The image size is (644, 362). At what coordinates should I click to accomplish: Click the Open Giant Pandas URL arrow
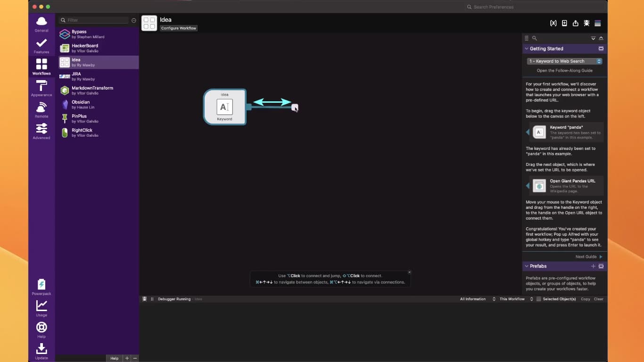pos(528,186)
